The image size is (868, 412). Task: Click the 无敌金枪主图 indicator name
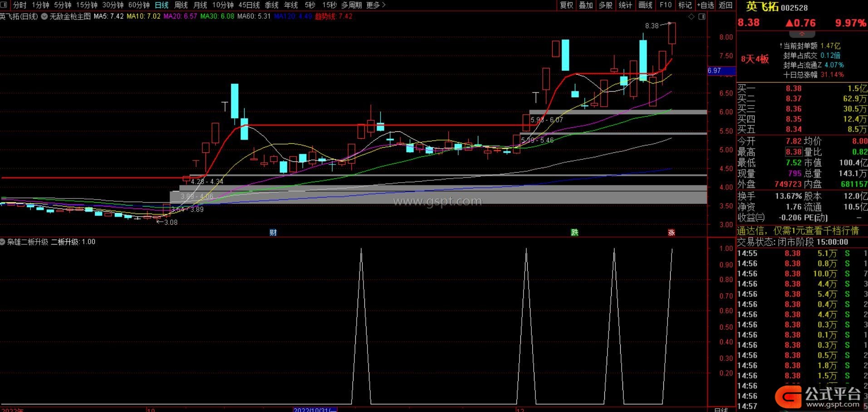pyautogui.click(x=70, y=16)
